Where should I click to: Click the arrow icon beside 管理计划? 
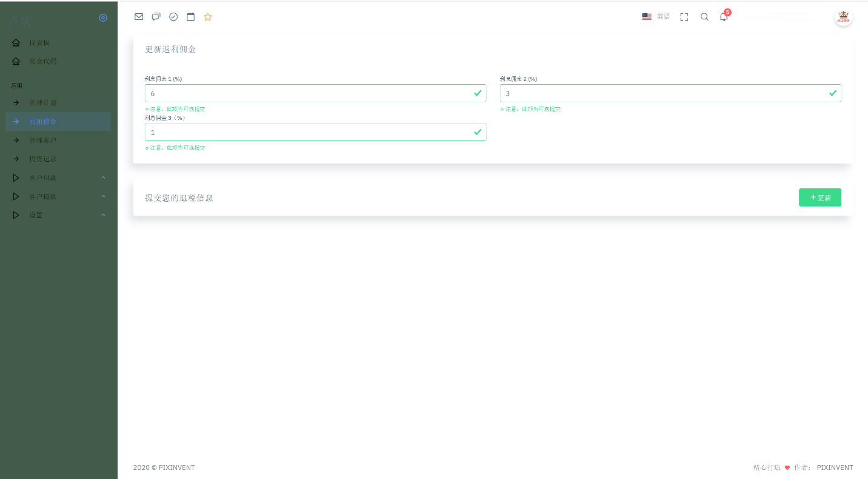(x=16, y=103)
